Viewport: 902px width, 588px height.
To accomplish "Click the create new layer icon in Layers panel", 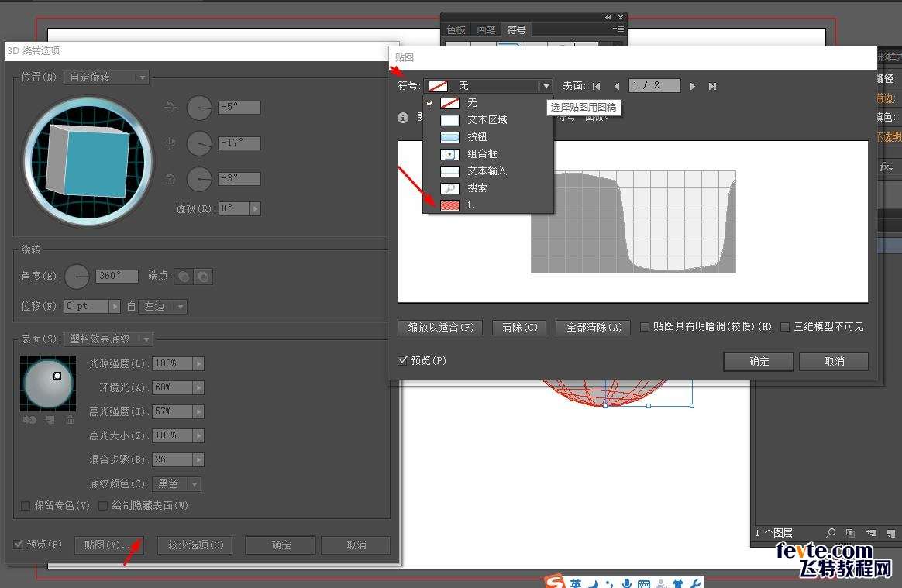I will tap(890, 533).
